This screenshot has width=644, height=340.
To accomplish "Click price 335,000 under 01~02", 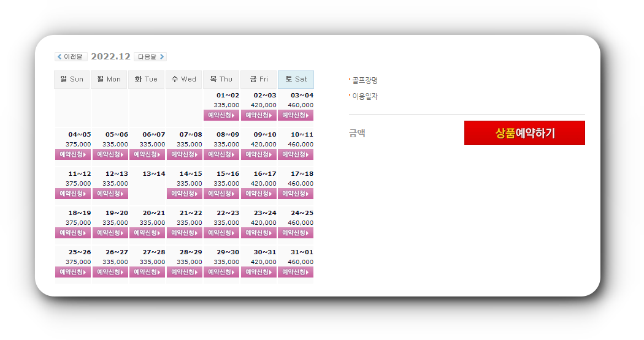I will [x=226, y=105].
